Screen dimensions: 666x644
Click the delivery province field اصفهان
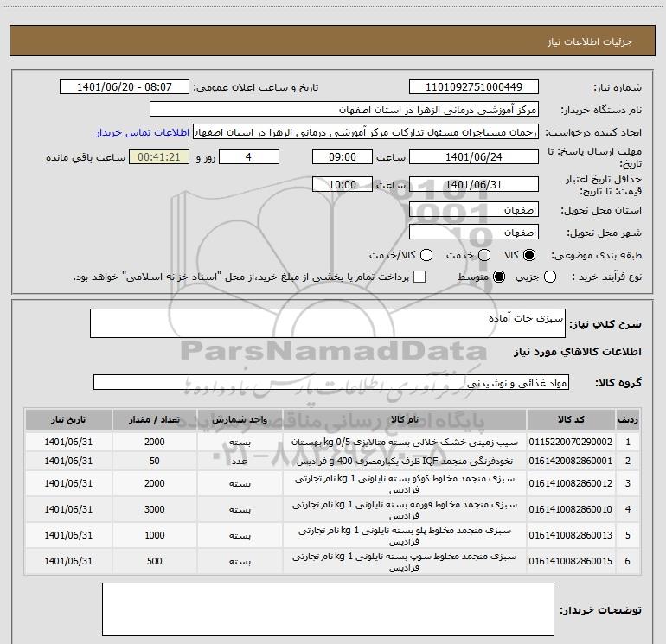tap(474, 210)
